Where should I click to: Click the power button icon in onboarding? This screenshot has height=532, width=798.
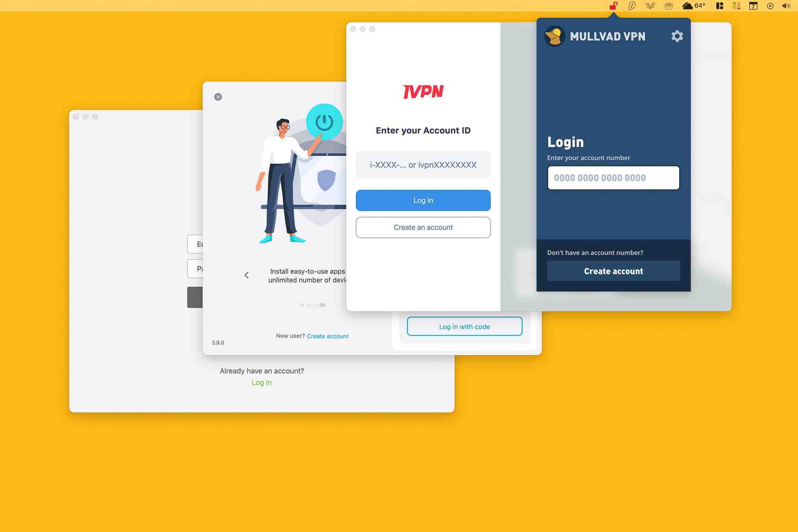pos(325,122)
